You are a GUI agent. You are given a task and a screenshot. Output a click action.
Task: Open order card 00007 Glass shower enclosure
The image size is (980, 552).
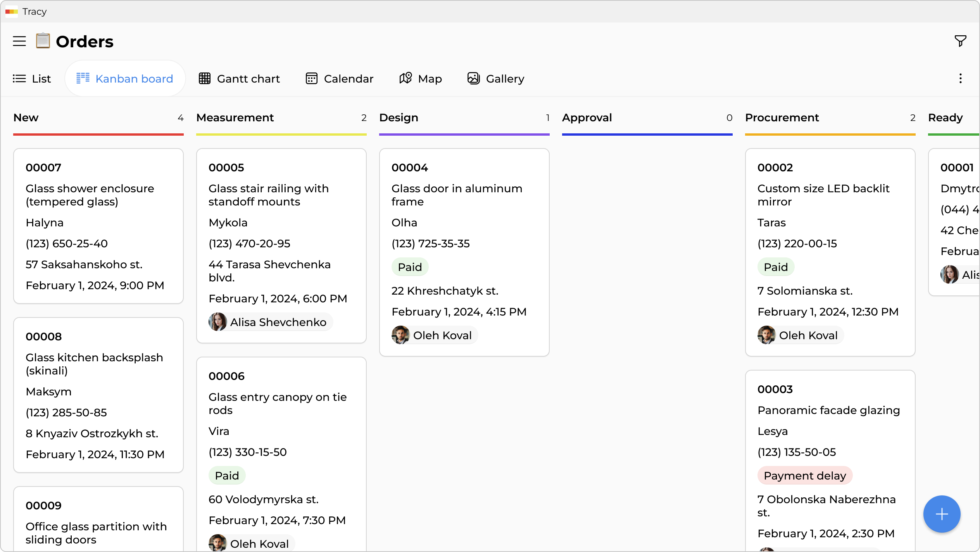pos(98,226)
